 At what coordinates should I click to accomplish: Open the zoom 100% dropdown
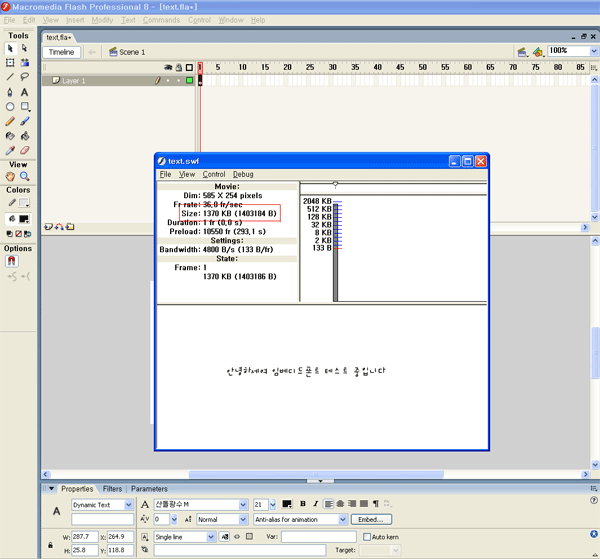[x=593, y=51]
